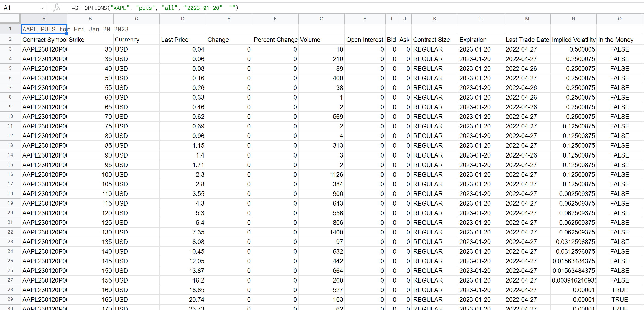Screen dimensions: 644x310
Task: Click the 'Contract Size' header cell
Action: click(x=434, y=40)
